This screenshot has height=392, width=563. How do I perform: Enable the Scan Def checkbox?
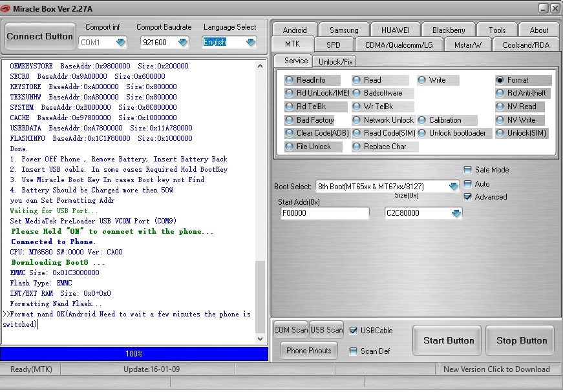(354, 351)
